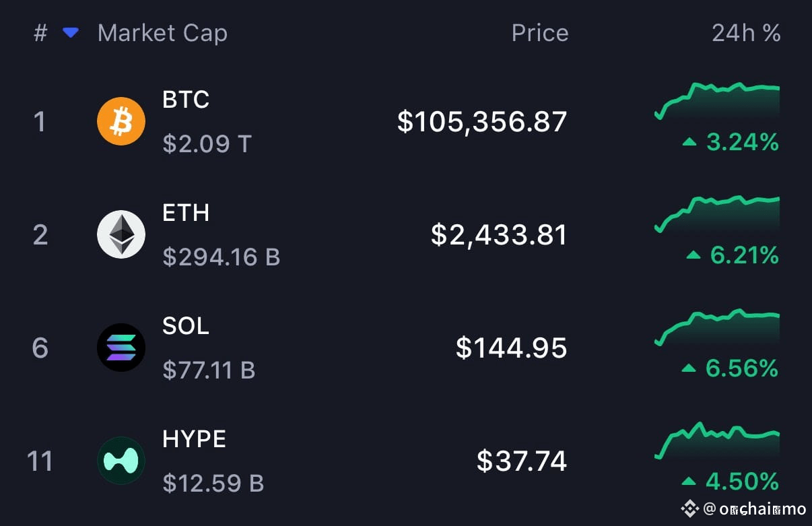
Task: Sort by the Market Cap column header
Action: tap(162, 33)
